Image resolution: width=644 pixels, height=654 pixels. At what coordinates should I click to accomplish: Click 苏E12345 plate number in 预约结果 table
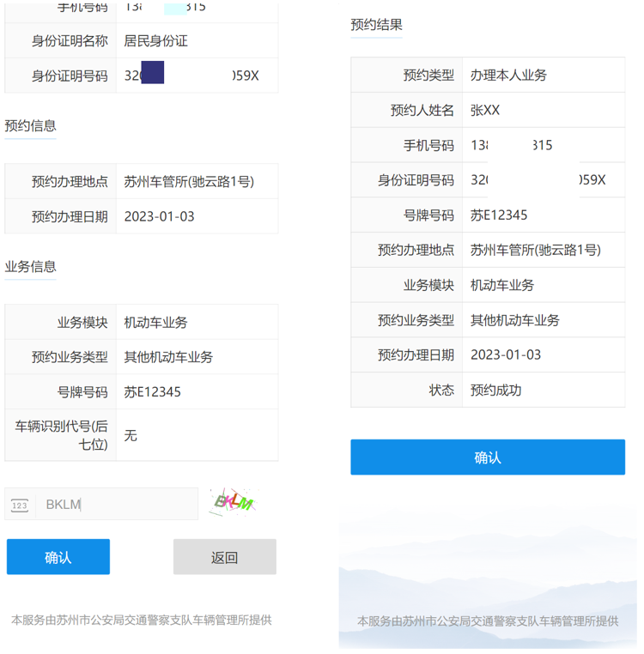click(499, 215)
